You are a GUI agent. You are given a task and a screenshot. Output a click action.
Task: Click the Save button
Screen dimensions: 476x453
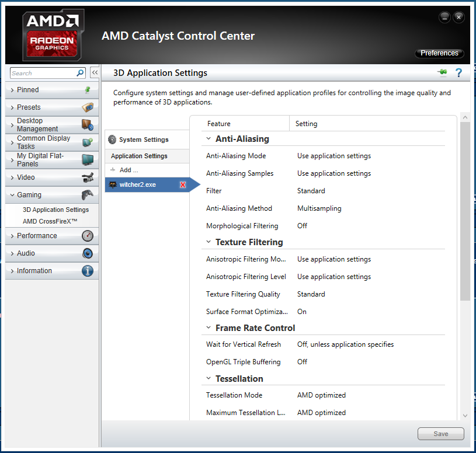(440, 434)
